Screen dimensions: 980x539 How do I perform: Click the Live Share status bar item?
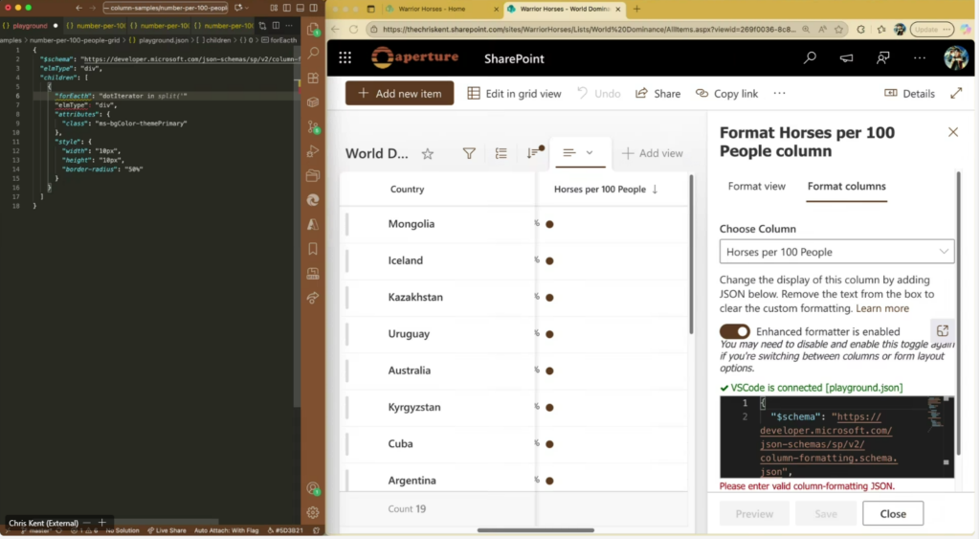[167, 530]
